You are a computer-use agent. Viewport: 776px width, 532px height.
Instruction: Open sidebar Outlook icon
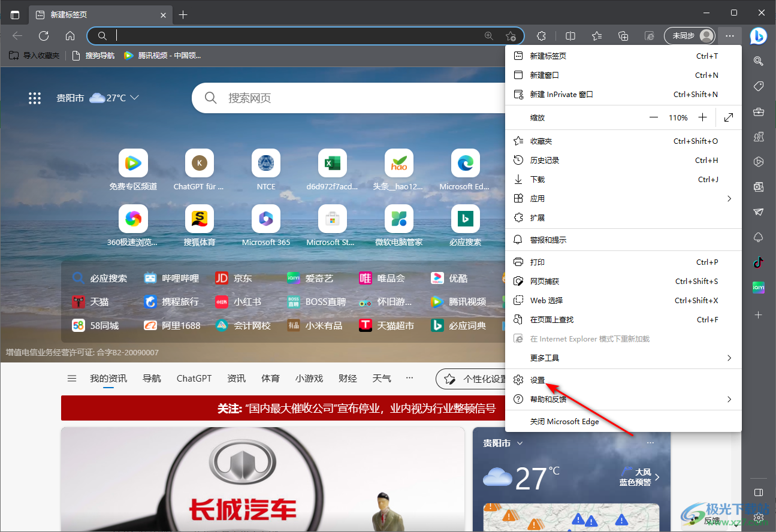pyautogui.click(x=758, y=187)
